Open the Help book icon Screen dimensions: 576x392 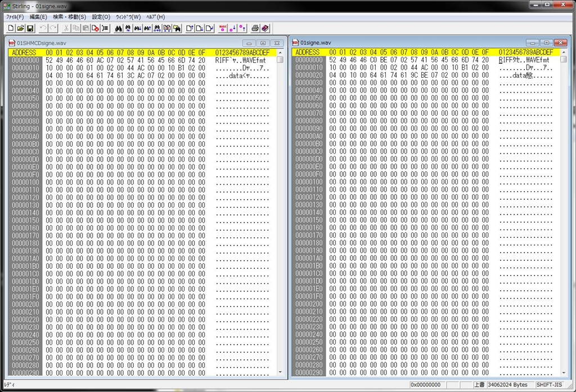tap(265, 28)
